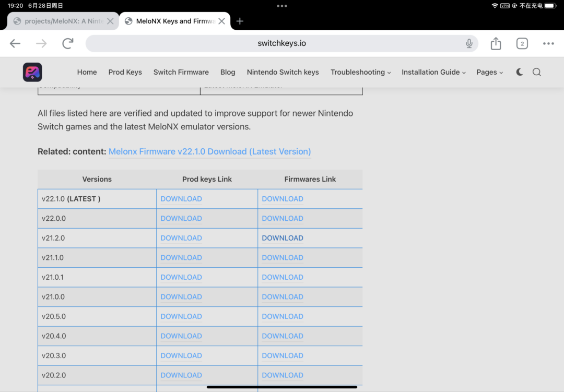564x392 pixels.
Task: Download prod keys for v20.2.0
Action: (x=181, y=375)
